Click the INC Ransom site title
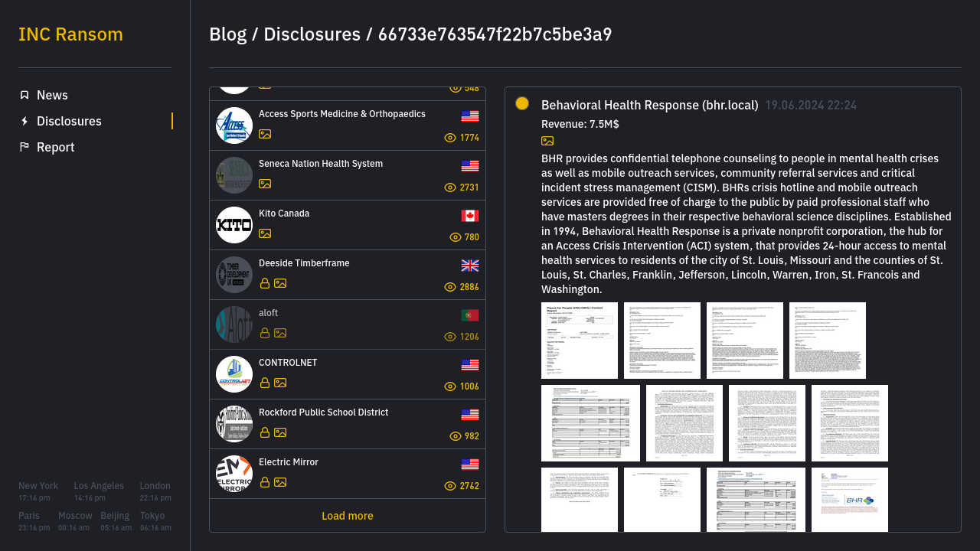The image size is (980, 551). (70, 34)
